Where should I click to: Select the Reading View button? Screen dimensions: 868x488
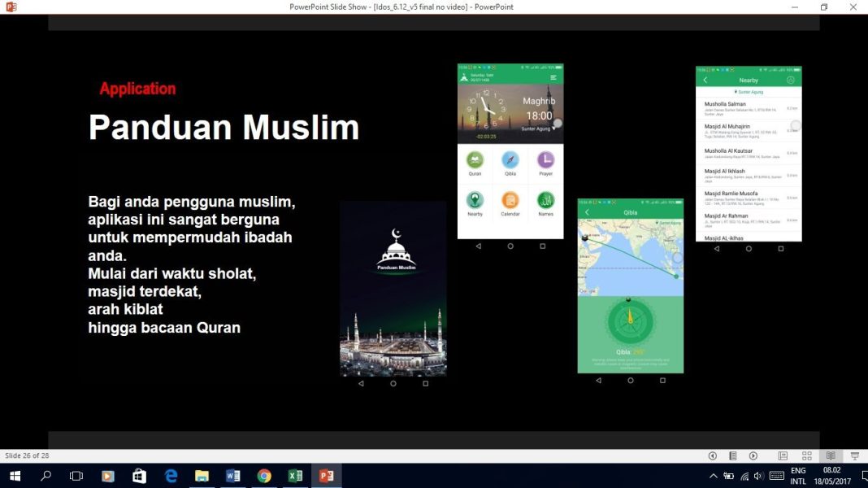[831, 455]
